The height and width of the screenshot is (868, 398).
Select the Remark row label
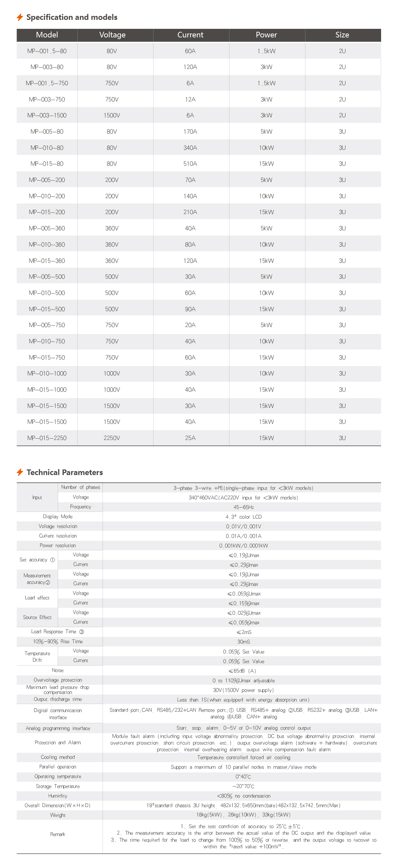[58, 834]
